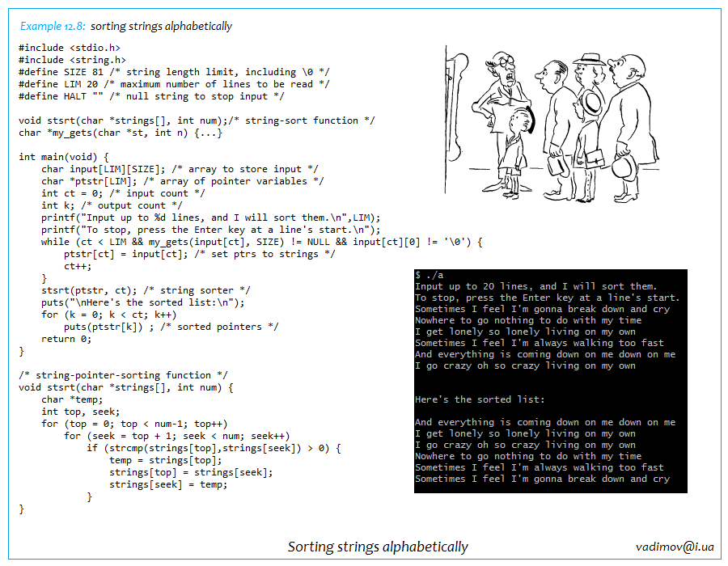Select the "#include <stdio.h>" line
The width and height of the screenshot is (728, 566).
click(x=70, y=48)
